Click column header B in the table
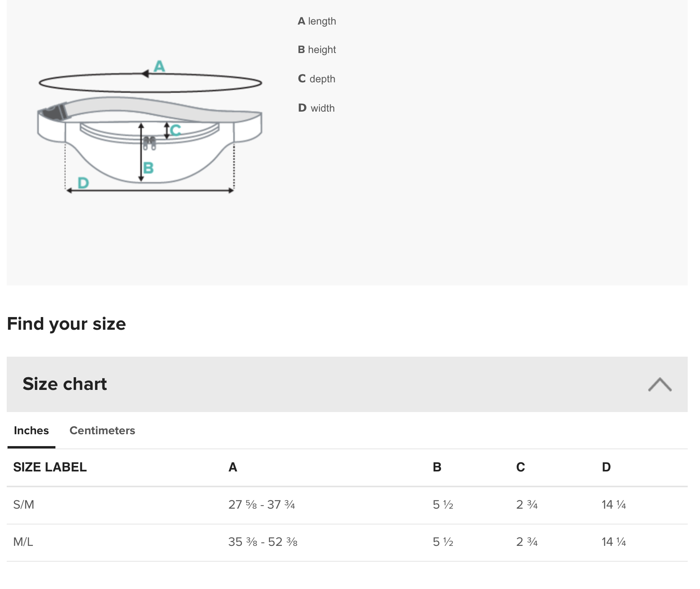The height and width of the screenshot is (589, 700). tap(437, 467)
